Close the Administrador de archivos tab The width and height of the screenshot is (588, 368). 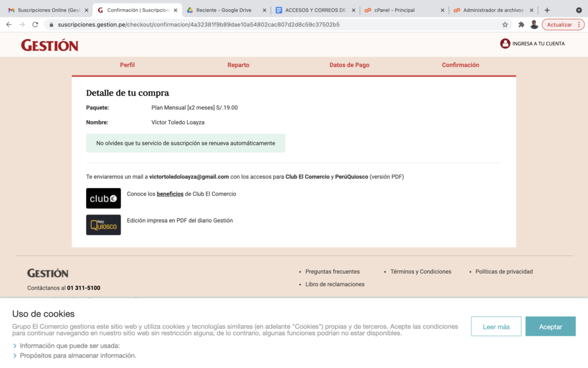(x=531, y=10)
